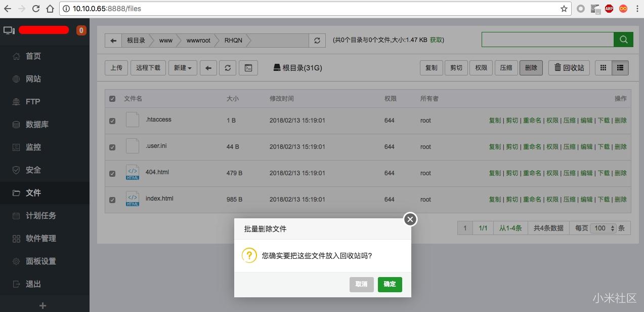Click 计划任务 in the sidebar menu
Viewport: 644px width, 312px height.
tap(38, 215)
